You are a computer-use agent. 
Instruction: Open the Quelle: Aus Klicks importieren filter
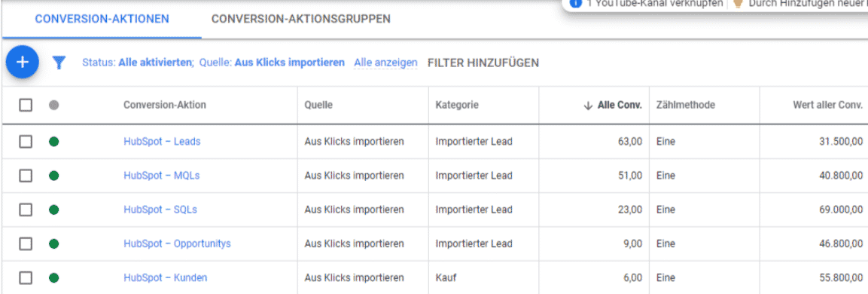272,63
